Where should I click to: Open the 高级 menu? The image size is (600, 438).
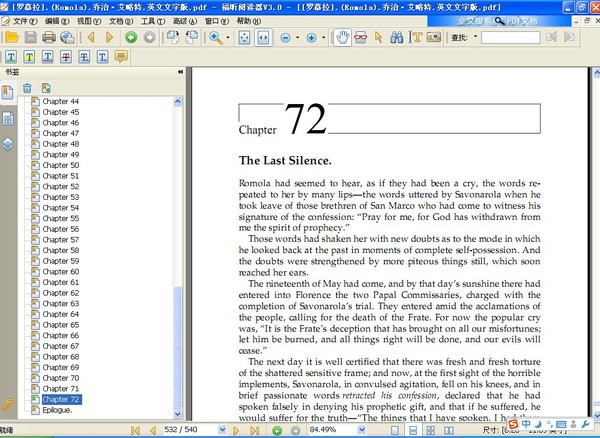[x=185, y=21]
